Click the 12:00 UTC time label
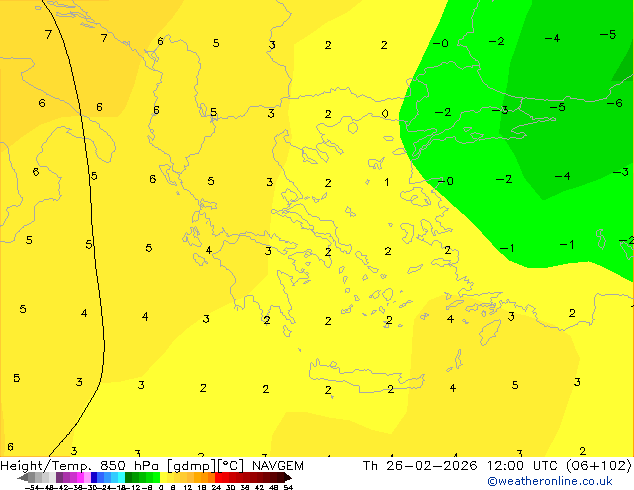This screenshot has width=634, height=490. [x=524, y=466]
